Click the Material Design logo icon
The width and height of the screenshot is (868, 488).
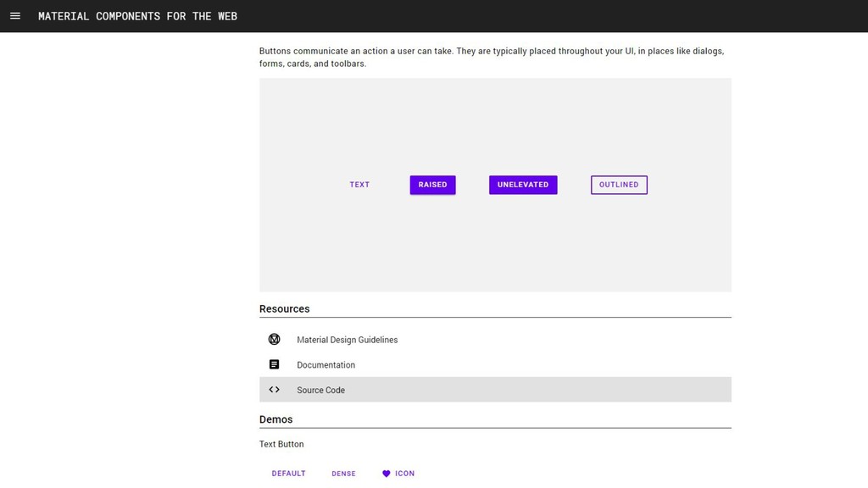[x=274, y=339]
